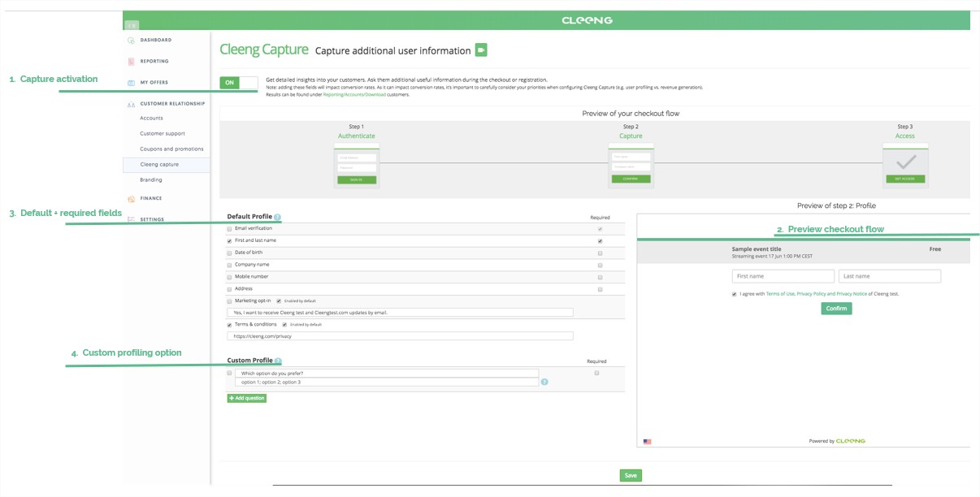
Task: Toggle Required for Date of birth
Action: (600, 253)
